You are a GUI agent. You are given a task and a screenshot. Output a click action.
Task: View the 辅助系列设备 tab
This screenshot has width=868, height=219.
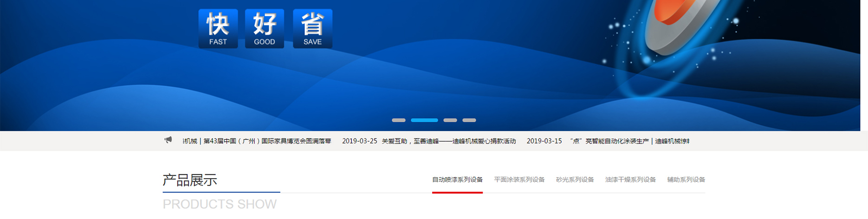(x=686, y=180)
